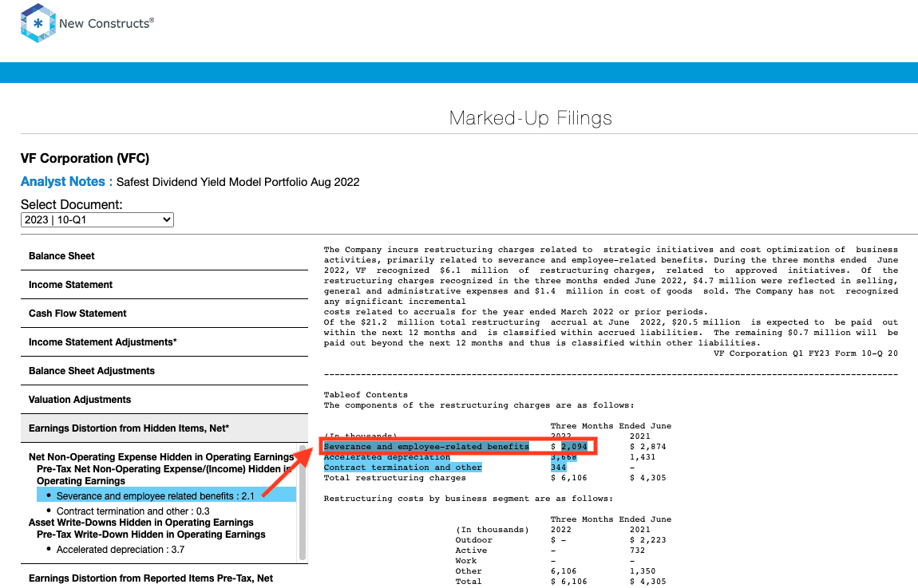This screenshot has height=588, width=918.
Task: Click the Work segment row label
Action: click(466, 561)
